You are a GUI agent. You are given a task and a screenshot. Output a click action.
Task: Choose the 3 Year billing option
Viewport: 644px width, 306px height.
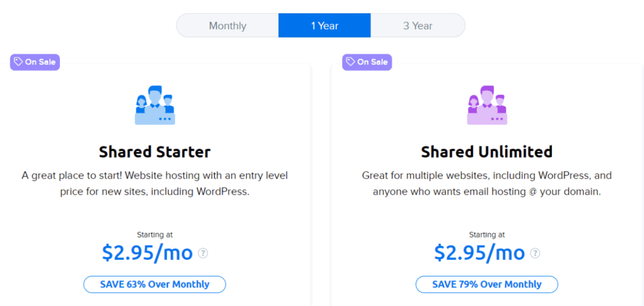click(x=417, y=26)
